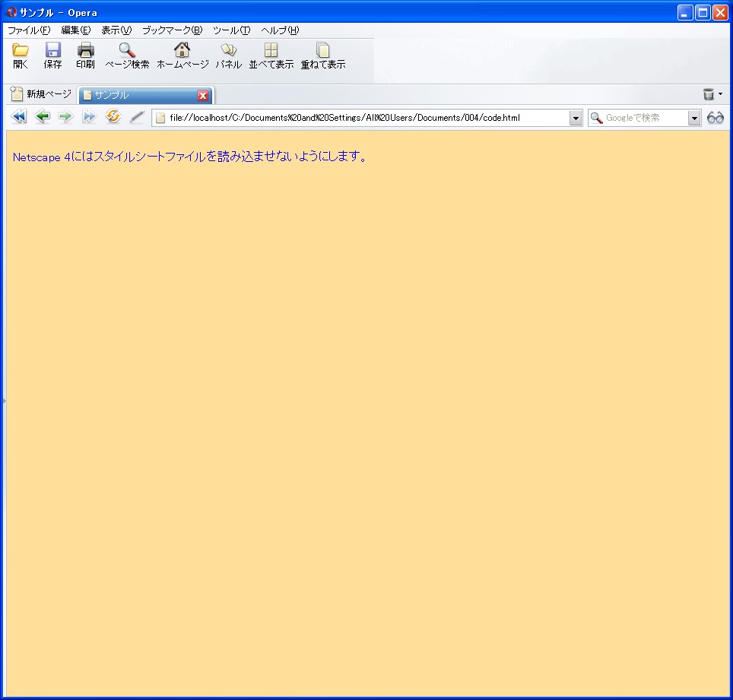The height and width of the screenshot is (700, 733).
Task: Go to ホームページ via house icon
Action: click(182, 50)
